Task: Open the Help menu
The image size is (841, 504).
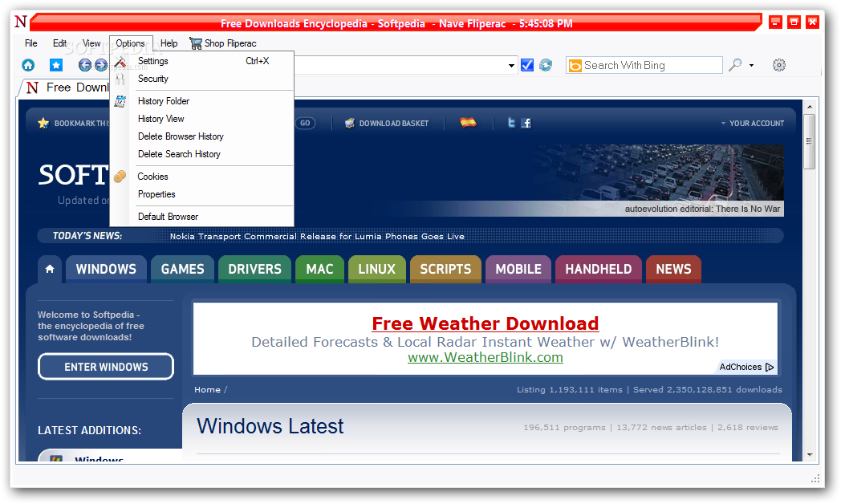Action: [x=169, y=43]
